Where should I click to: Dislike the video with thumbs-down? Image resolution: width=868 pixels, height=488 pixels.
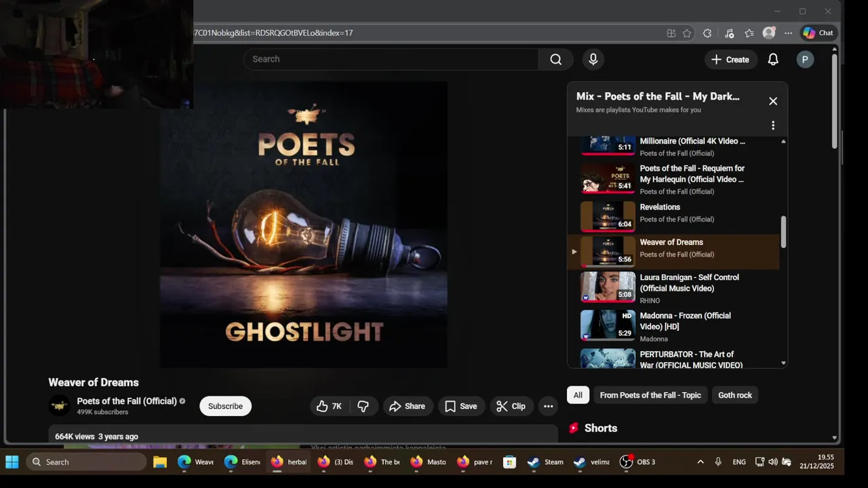pyautogui.click(x=363, y=406)
